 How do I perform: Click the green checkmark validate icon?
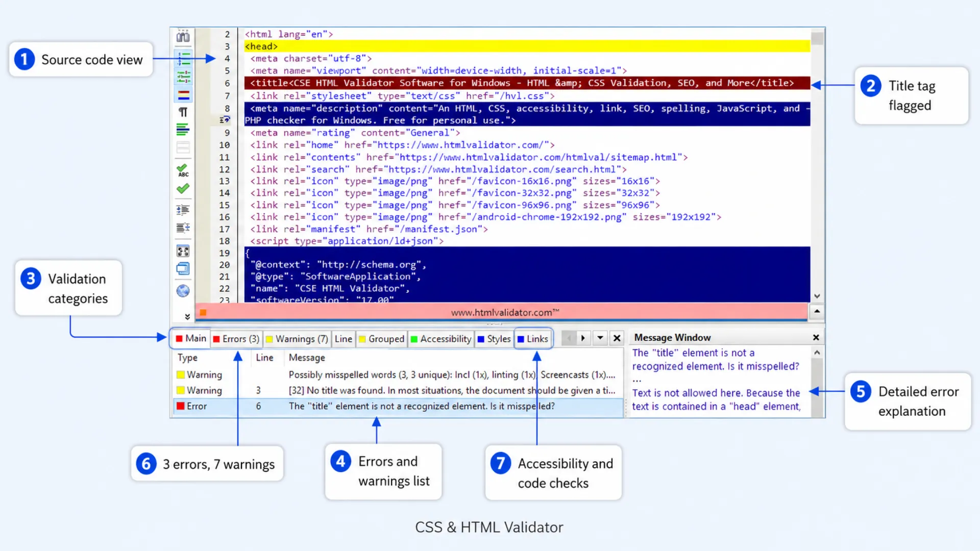183,189
